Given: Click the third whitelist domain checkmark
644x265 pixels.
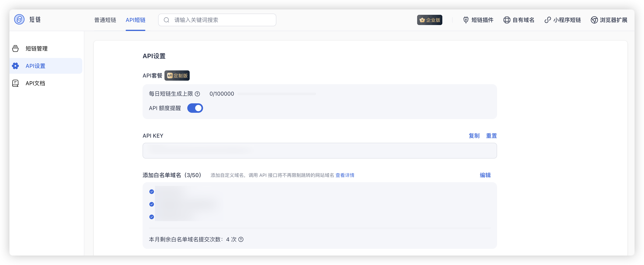Looking at the screenshot, I should click(152, 217).
